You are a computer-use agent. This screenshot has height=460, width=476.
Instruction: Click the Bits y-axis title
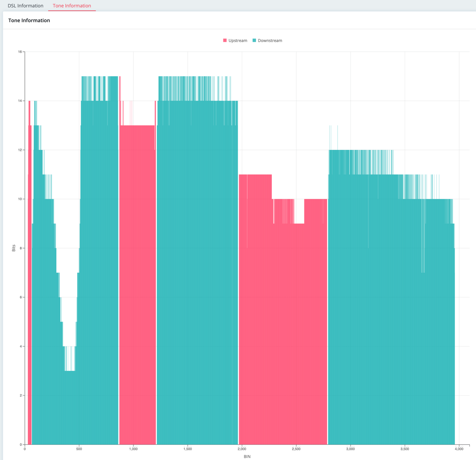14,248
